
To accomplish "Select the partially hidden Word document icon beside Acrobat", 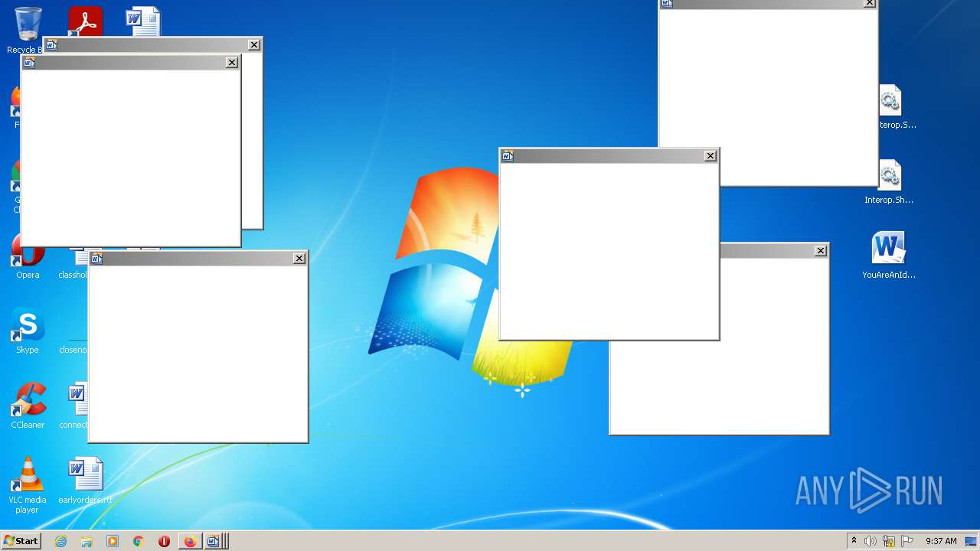I will pos(143,21).
